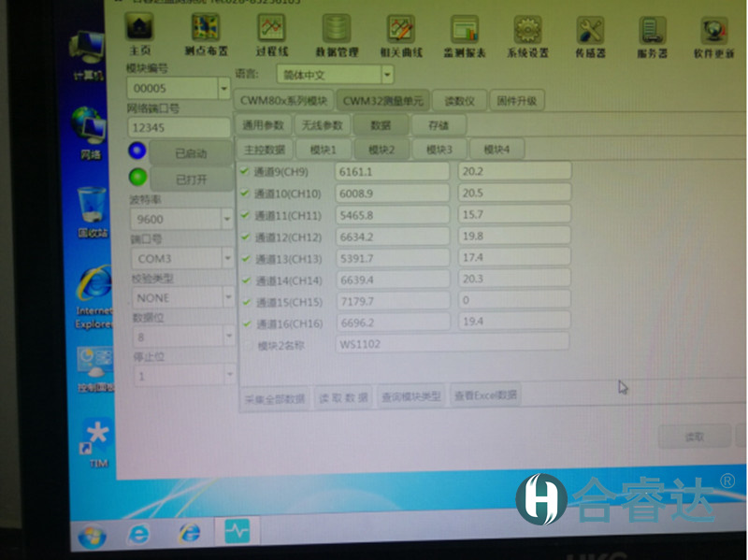Uncheck 通道9(CH9) checkbox

(x=245, y=171)
